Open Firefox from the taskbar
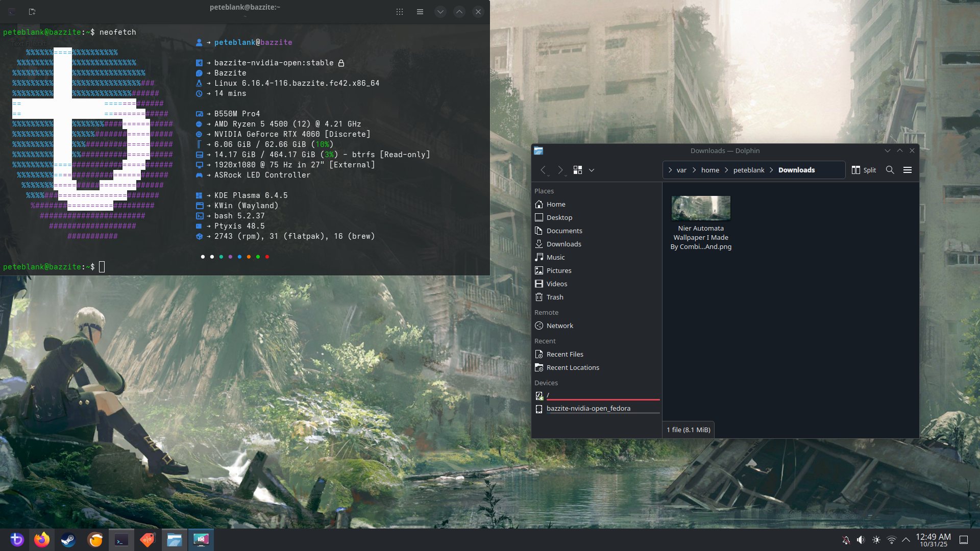 [x=42, y=540]
